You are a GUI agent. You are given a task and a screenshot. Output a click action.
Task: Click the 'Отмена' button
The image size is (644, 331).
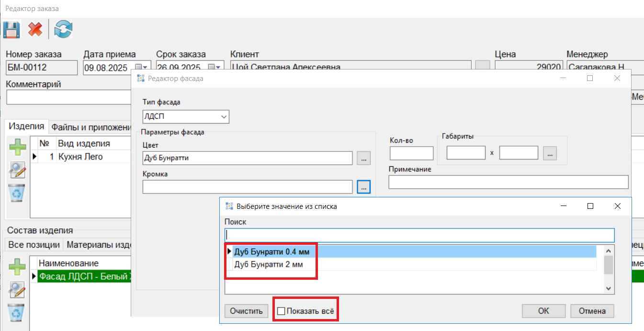click(x=592, y=311)
